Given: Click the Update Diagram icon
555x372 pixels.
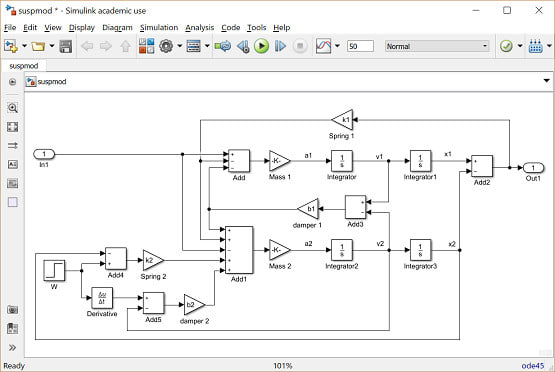Looking at the screenshot, I should click(x=223, y=46).
